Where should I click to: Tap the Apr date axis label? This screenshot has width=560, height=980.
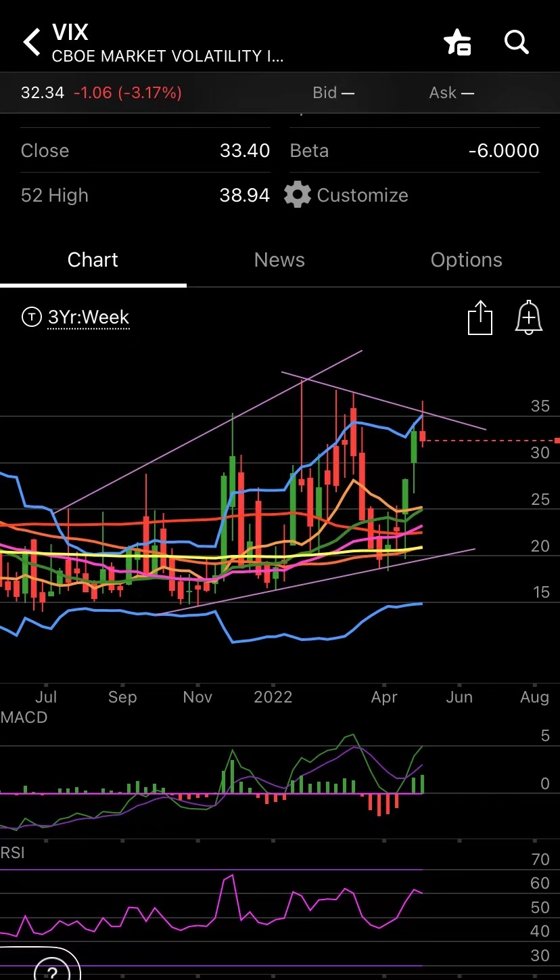[x=384, y=697]
